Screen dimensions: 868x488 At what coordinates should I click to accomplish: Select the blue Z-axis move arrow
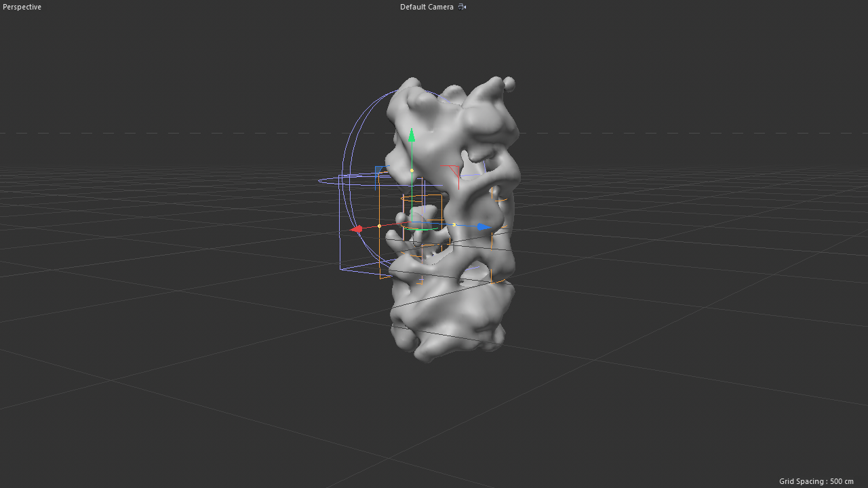click(482, 226)
